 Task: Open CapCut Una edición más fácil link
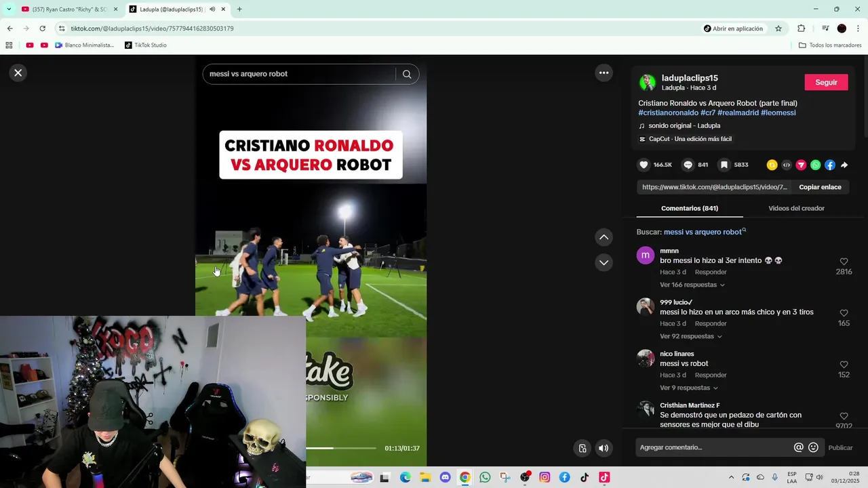(x=690, y=139)
